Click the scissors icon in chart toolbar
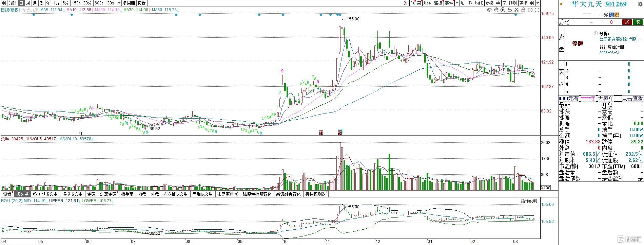The height and width of the screenshot is (245, 644). 516,10
